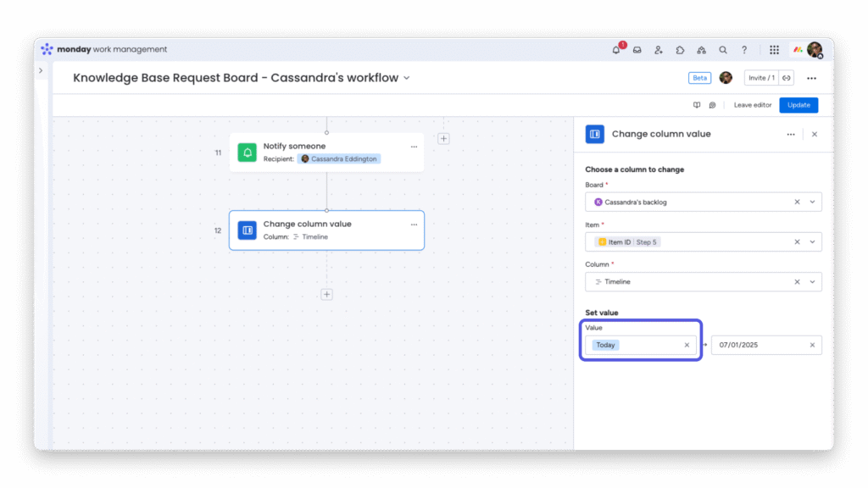Viewport: 868px width, 488px height.
Task: Open the apps puzzle piece icon
Action: coord(680,50)
